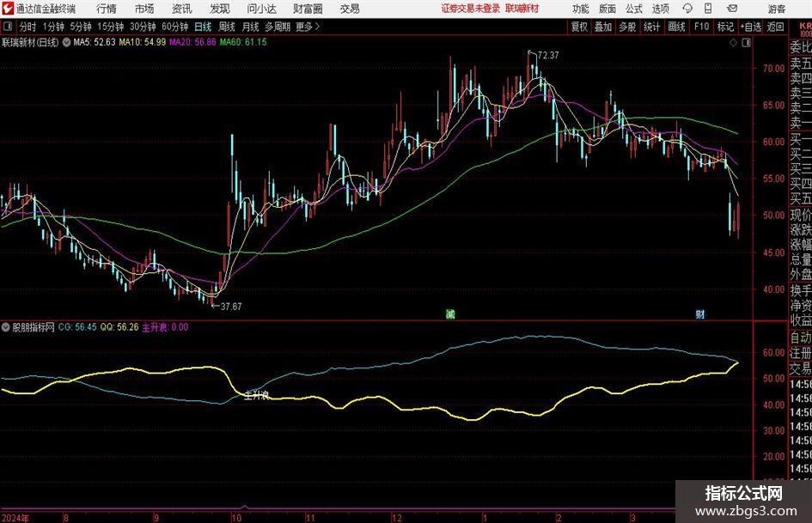Image resolution: width=812 pixels, height=523 pixels.
Task: Click the 叠加 overlay toolbar button
Action: pyautogui.click(x=603, y=27)
